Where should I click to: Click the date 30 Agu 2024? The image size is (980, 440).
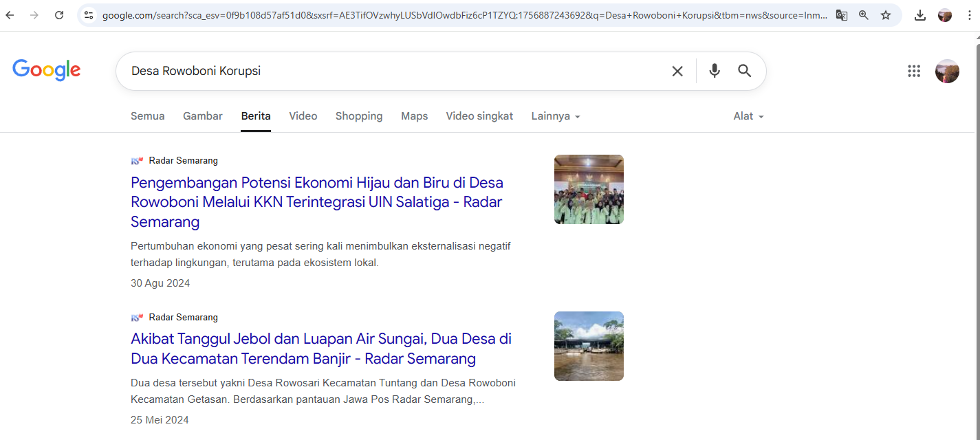(x=160, y=283)
